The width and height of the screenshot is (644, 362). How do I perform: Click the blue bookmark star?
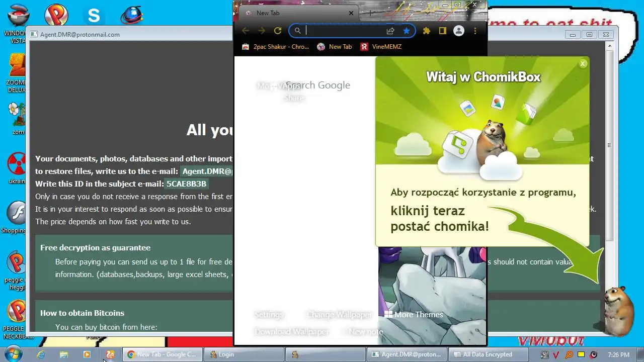[407, 31]
